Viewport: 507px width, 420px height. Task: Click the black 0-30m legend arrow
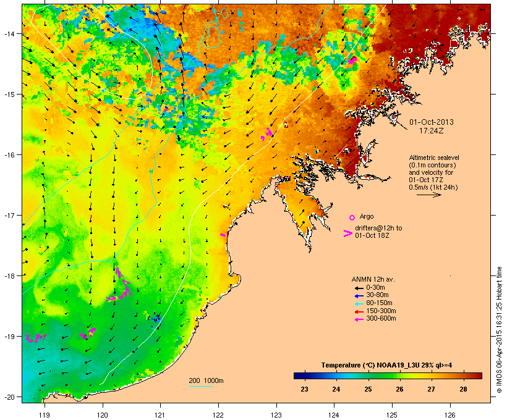[359, 288]
